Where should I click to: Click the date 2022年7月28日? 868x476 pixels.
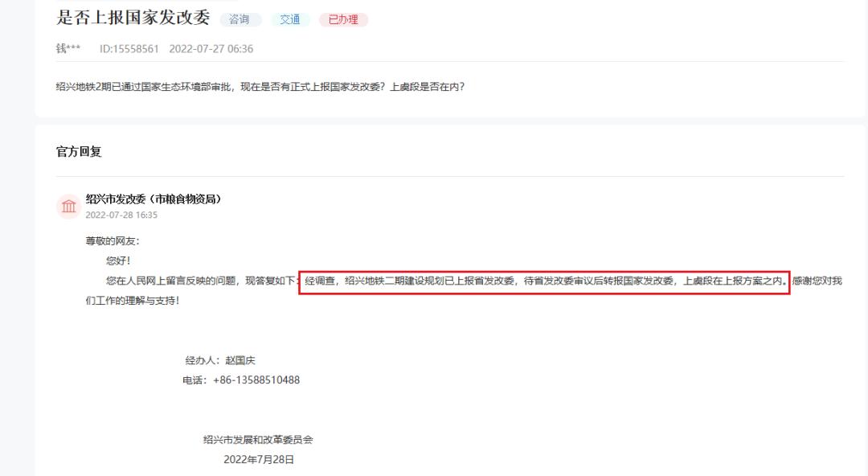[x=259, y=459]
